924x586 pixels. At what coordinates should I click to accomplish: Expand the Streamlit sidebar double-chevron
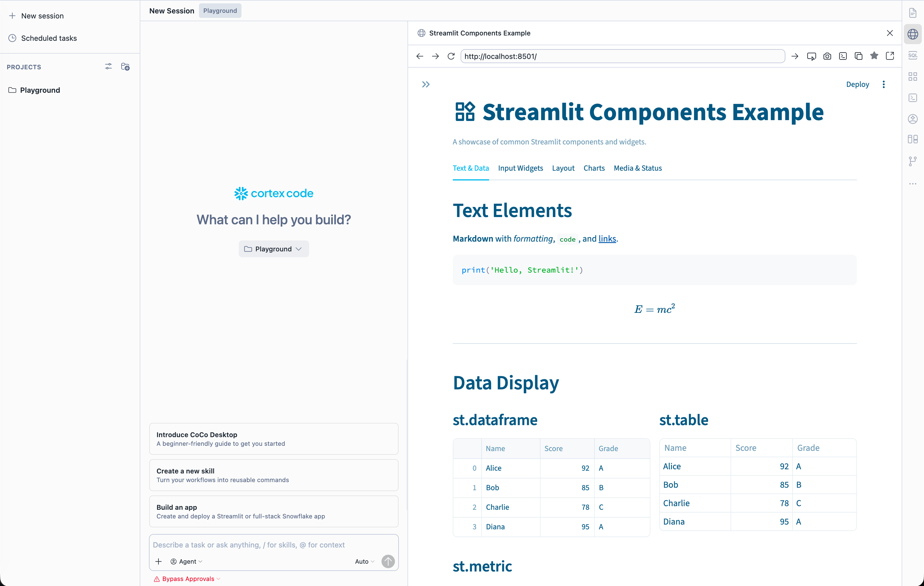[426, 84]
